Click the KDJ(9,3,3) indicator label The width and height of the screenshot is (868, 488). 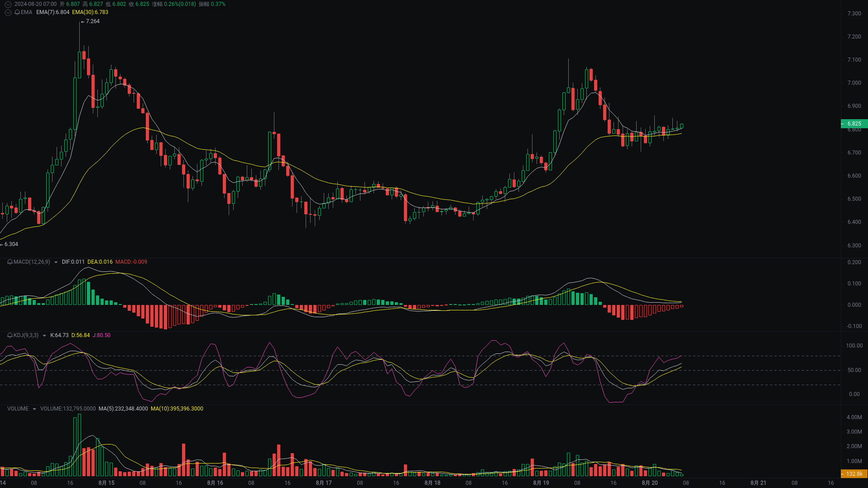(26, 335)
